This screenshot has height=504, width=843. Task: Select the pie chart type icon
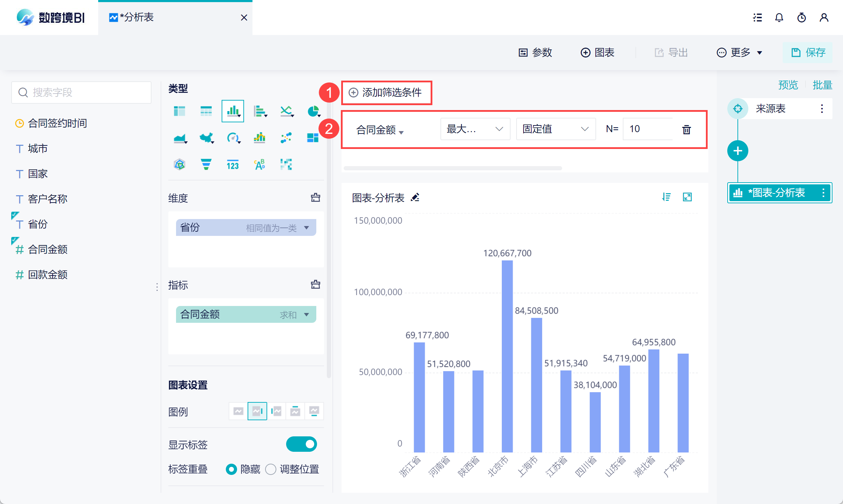click(313, 111)
